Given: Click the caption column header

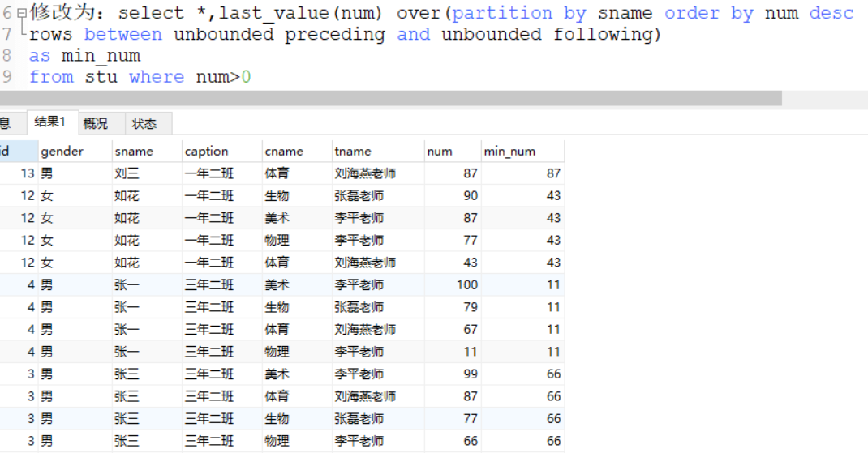Looking at the screenshot, I should point(221,151).
